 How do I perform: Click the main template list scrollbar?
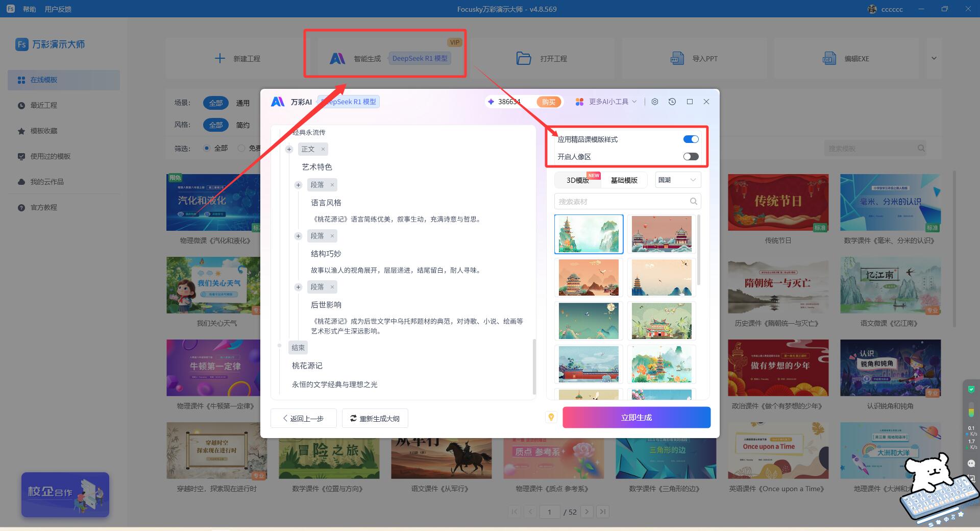pos(954,249)
